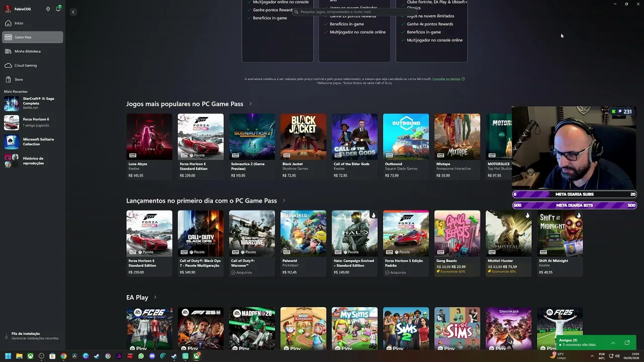Open the 22°C weather widget
Image resolution: width=644 pixels, height=362 pixels.
pyautogui.click(x=558, y=356)
